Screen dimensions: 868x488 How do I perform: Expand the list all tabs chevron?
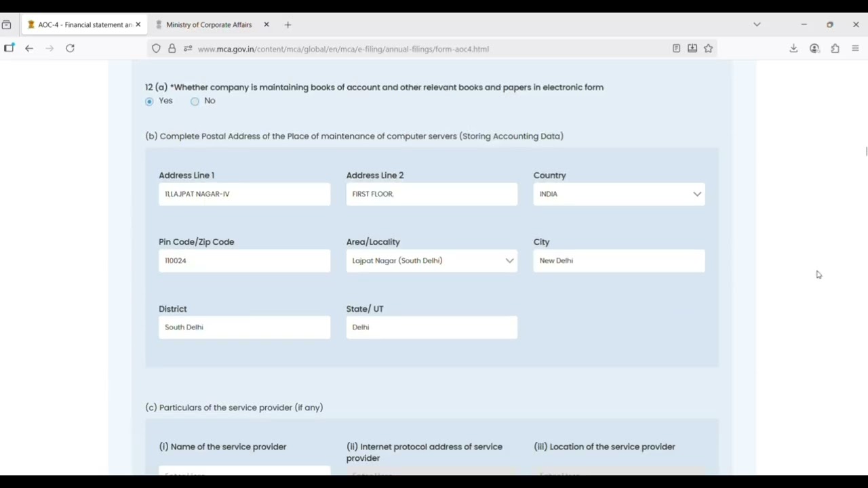757,24
